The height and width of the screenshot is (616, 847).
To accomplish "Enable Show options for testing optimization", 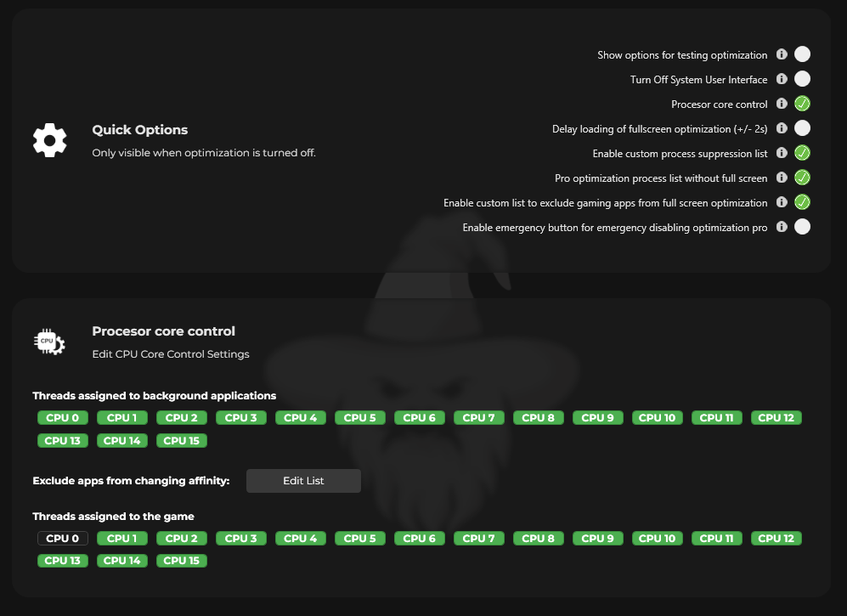I will (801, 54).
